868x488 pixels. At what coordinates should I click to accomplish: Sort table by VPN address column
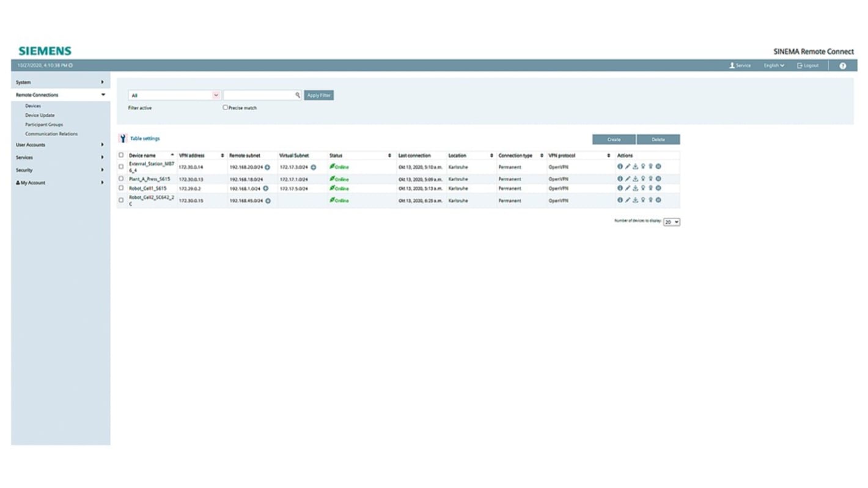pyautogui.click(x=201, y=155)
